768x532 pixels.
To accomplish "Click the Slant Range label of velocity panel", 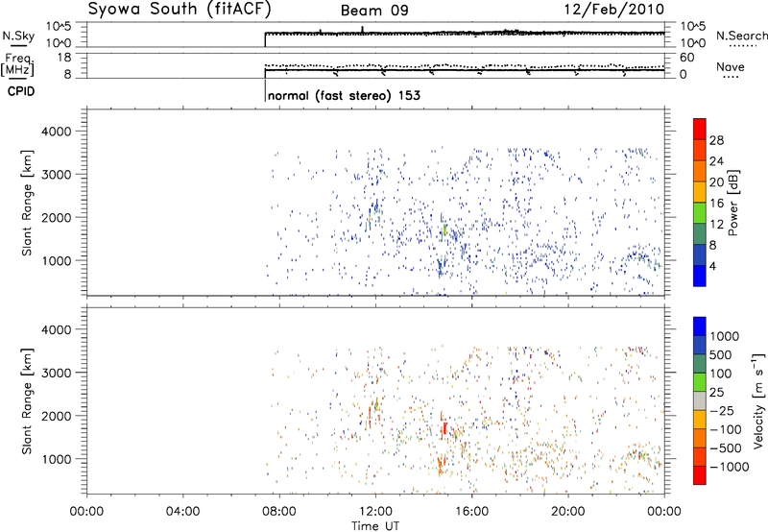I will pos(27,401).
